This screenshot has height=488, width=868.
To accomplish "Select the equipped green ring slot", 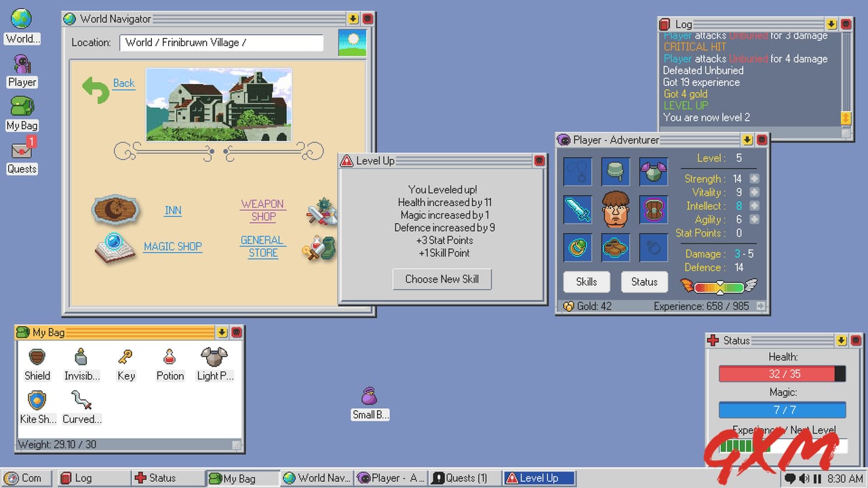I will pyautogui.click(x=577, y=247).
